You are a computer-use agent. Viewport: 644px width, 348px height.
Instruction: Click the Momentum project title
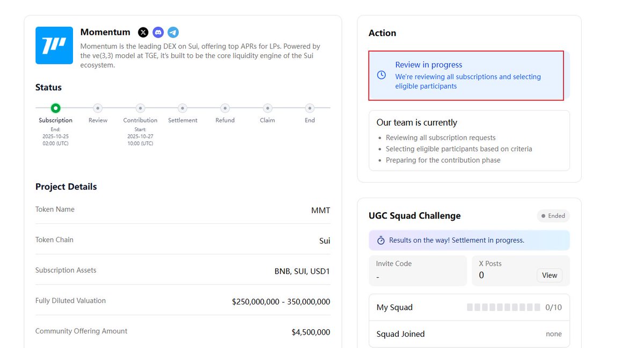coord(105,32)
